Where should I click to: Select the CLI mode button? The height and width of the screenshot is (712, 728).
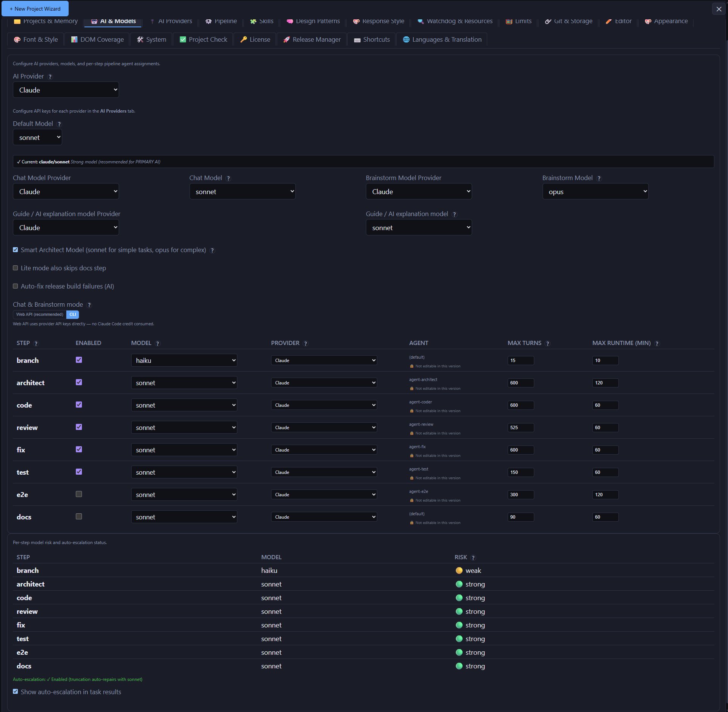click(73, 314)
